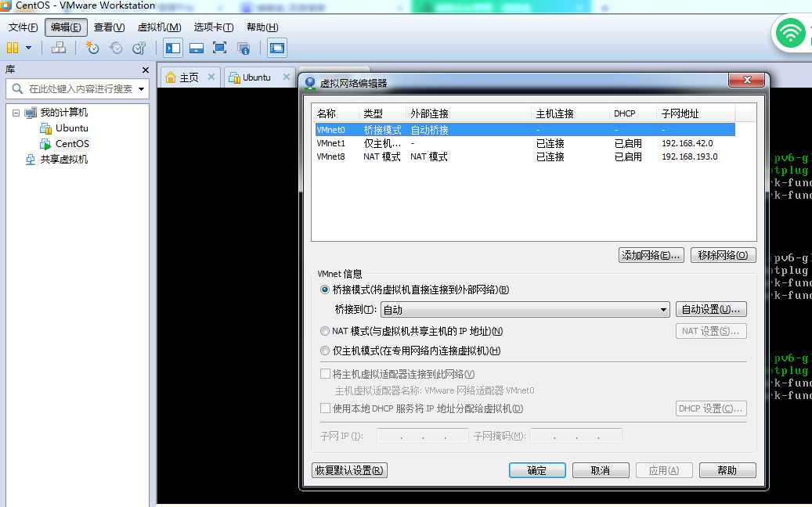Close the Ubuntu tab with its X
This screenshot has height=507, width=812.
coord(286,77)
